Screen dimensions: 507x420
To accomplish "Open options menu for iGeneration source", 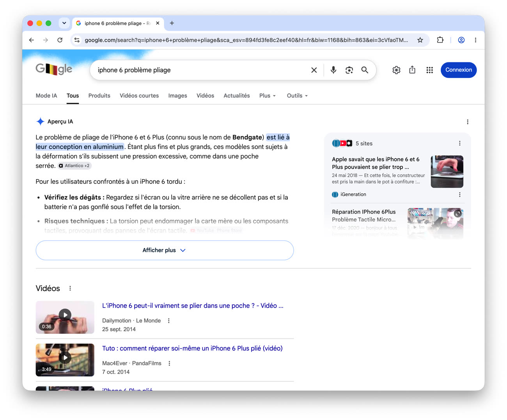I will point(460,194).
